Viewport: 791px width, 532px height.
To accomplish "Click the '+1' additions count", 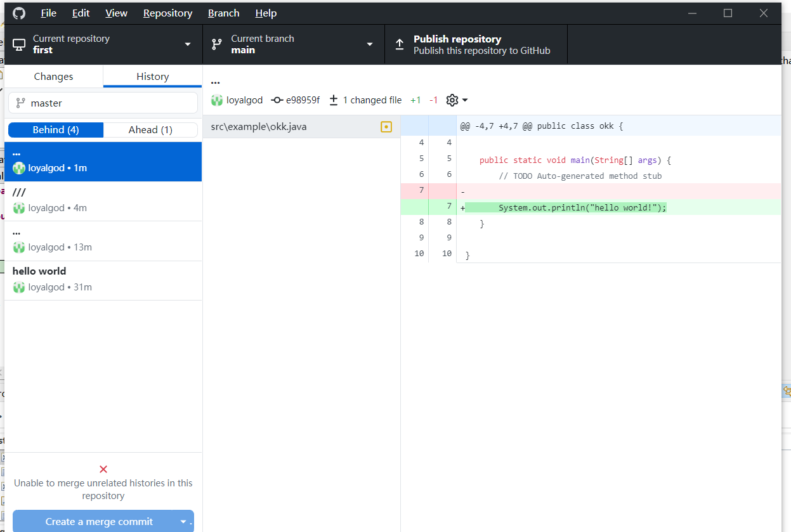I will 415,100.
